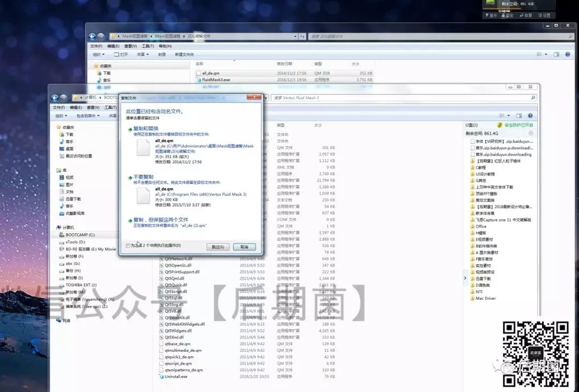Expand 组织 dropdown in front window
Screen dimensions: 579x392
pyautogui.click(x=61, y=116)
